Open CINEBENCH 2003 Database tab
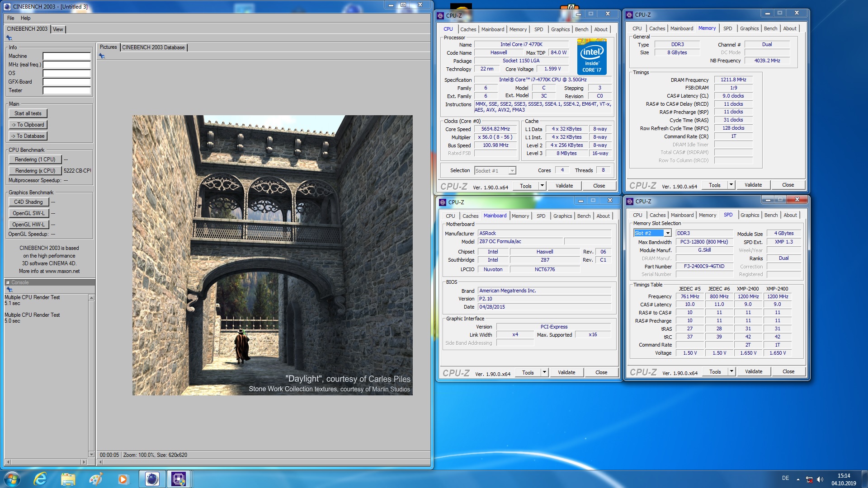 click(153, 47)
